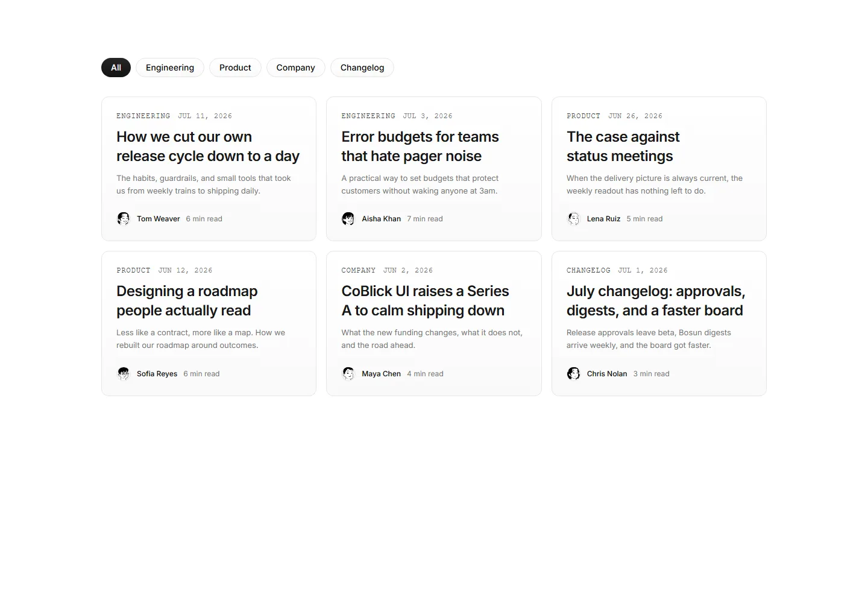Click the 'JUN 12, 2026' date label
This screenshot has height=603, width=868.
(x=185, y=270)
